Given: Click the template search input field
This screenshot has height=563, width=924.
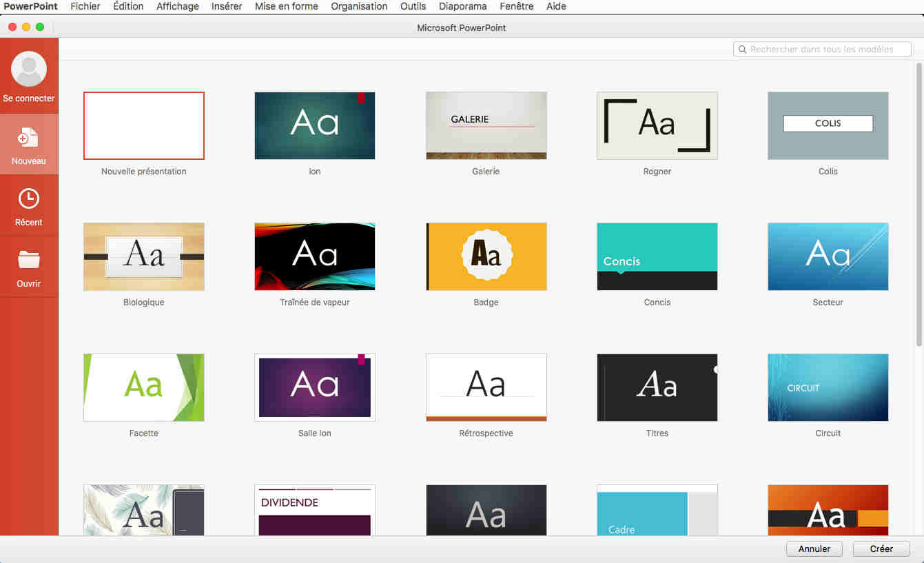Looking at the screenshot, I should click(827, 50).
